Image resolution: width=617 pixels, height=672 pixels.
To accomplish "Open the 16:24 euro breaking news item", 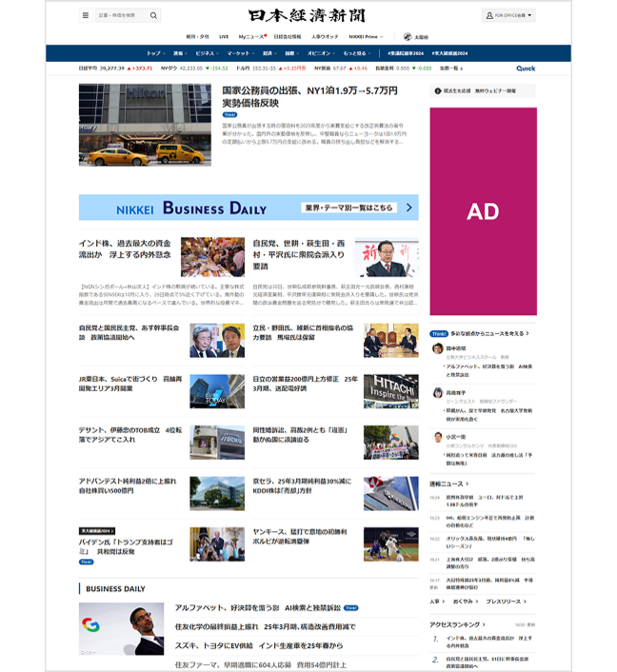I will pyautogui.click(x=485, y=501).
